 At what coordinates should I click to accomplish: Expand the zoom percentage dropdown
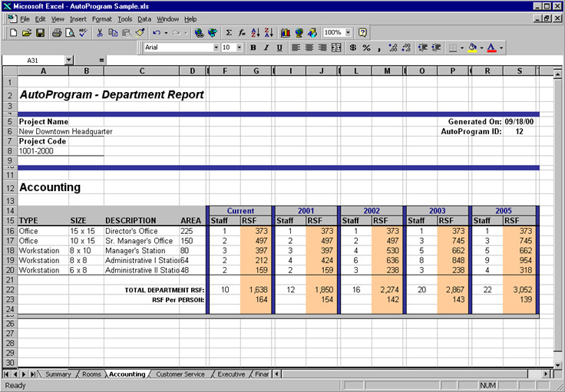tap(348, 33)
